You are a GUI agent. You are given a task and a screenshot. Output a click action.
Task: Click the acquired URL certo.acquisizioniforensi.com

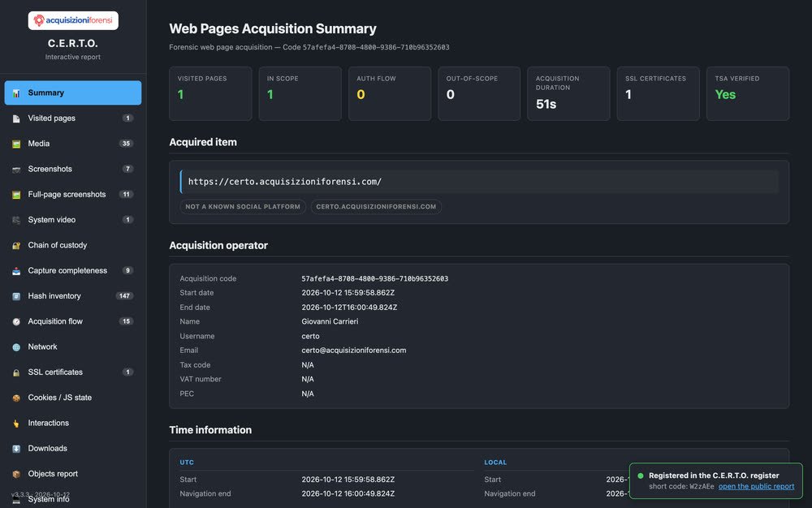point(285,182)
